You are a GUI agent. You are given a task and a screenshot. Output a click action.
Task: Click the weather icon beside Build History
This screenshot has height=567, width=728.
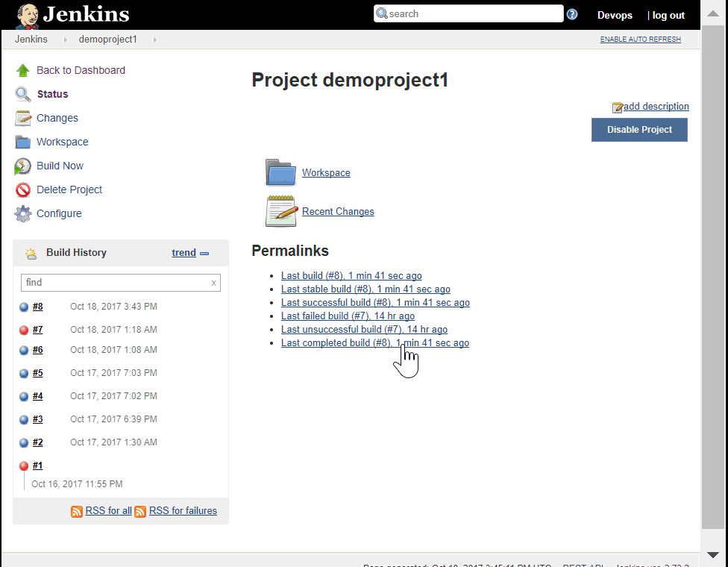coord(31,253)
